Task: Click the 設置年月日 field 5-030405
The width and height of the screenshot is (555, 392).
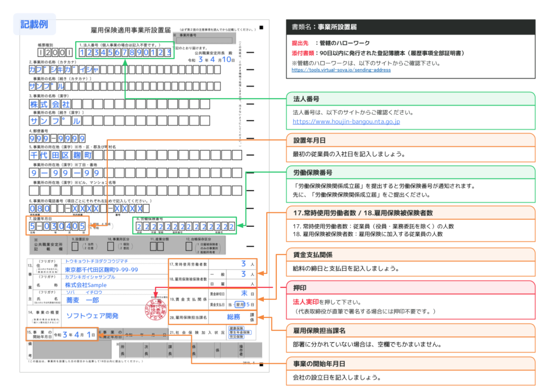Action: click(57, 226)
